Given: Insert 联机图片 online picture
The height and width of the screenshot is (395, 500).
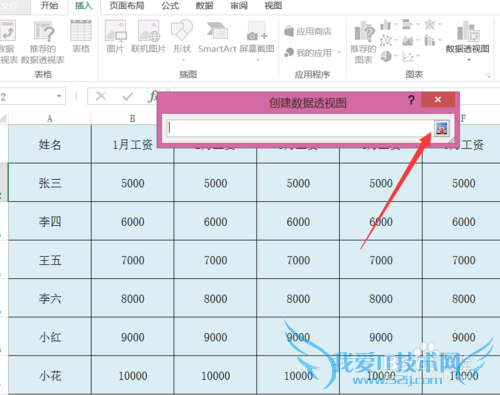Looking at the screenshot, I should 149,37.
